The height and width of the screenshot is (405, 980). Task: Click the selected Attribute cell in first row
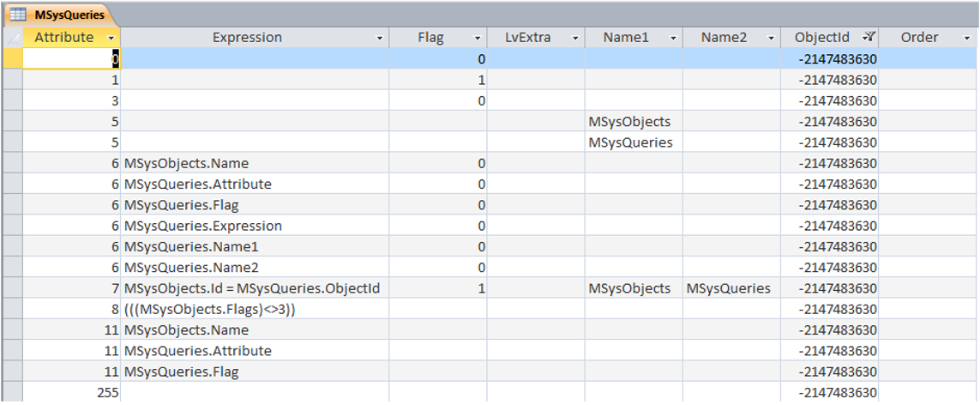(x=71, y=58)
